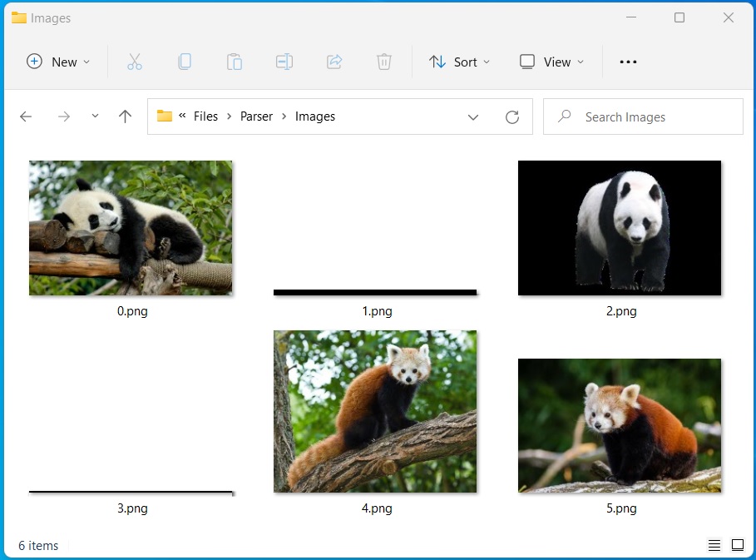Click the search magnifier in the search box
Screen dimensions: 756x560
565,116
